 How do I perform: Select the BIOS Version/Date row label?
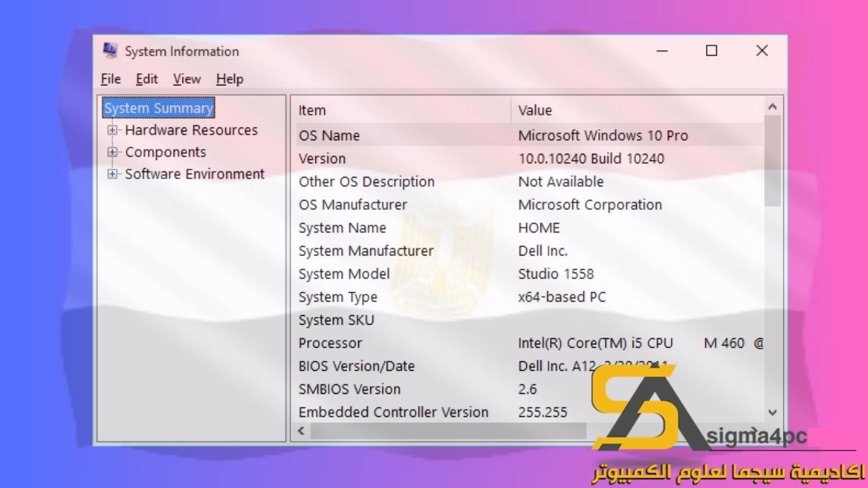pyautogui.click(x=356, y=366)
